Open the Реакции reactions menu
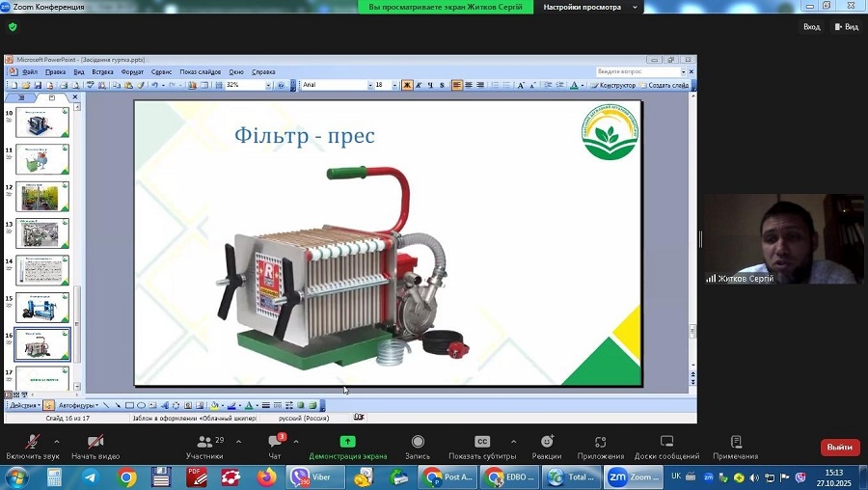868x490 pixels. point(546,442)
